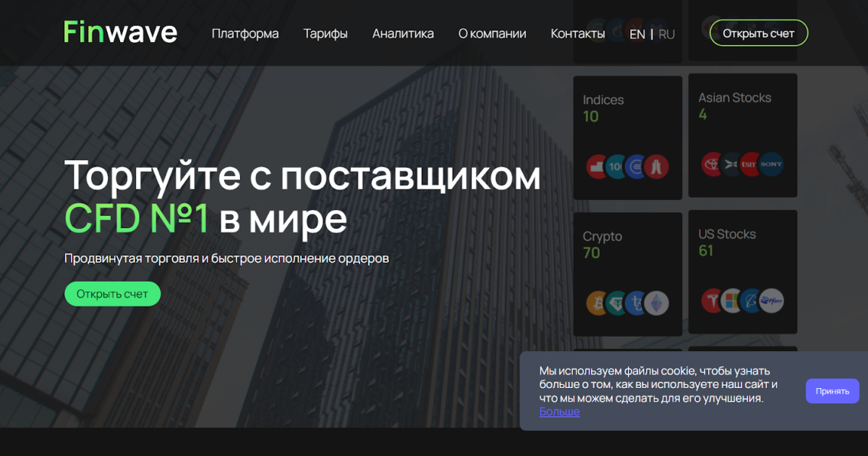
Task: Select the US Stocks card title
Action: tap(727, 235)
